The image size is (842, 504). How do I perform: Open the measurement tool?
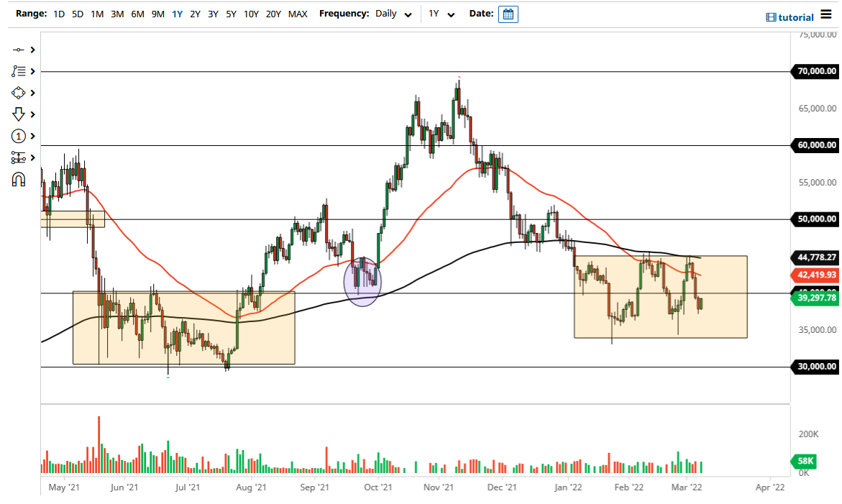pyautogui.click(x=18, y=157)
